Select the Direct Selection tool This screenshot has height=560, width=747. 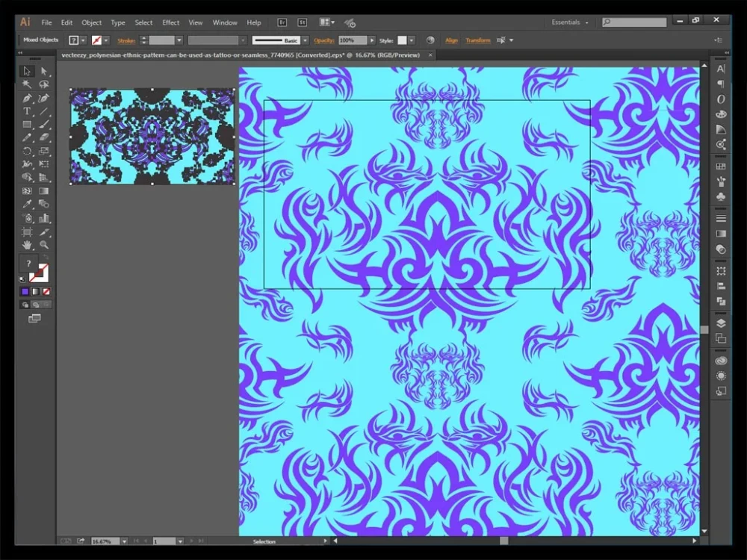point(44,71)
